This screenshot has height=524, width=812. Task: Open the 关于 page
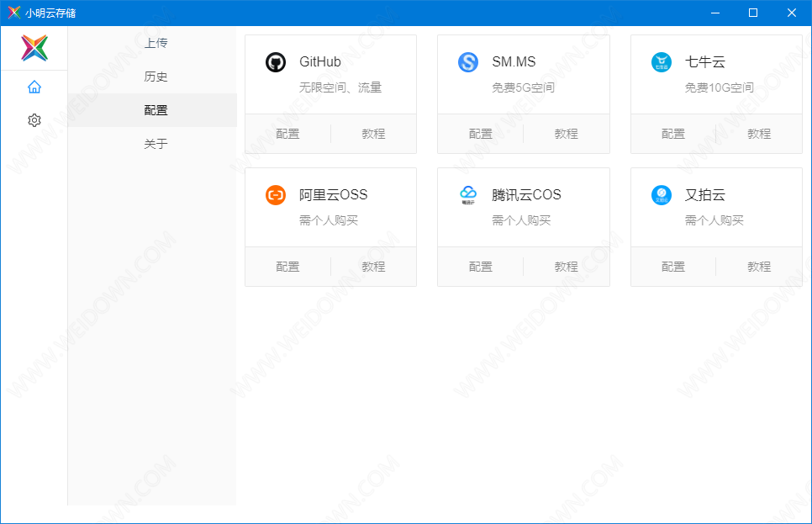(x=156, y=144)
